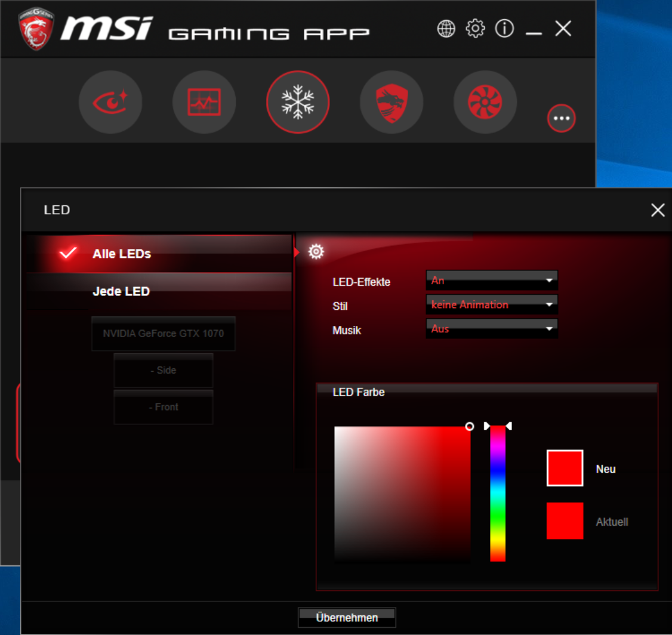Open the hardware monitor icon
Screen dimensions: 672x635
click(x=204, y=102)
